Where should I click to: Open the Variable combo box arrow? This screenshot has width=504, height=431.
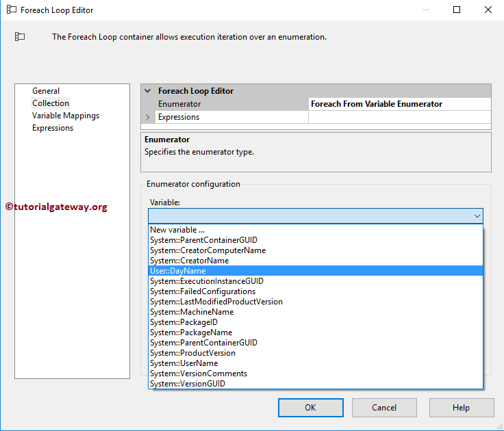click(477, 216)
